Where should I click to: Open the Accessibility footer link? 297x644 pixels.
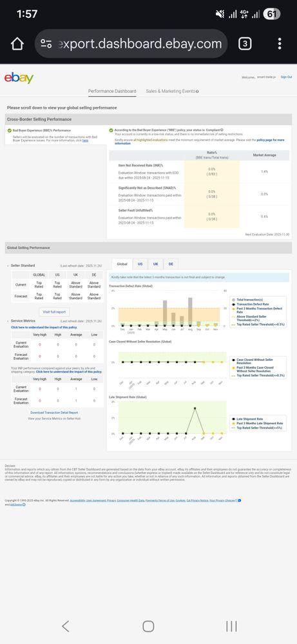[77, 501]
